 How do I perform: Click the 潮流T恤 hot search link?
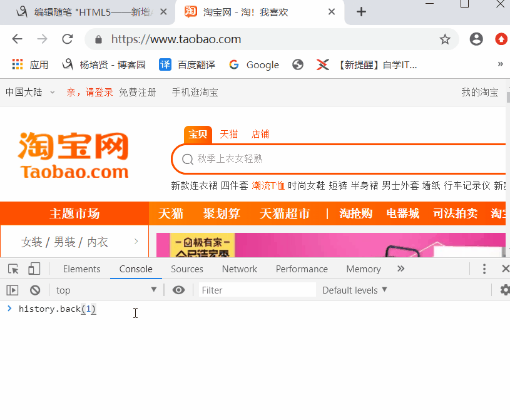point(268,185)
